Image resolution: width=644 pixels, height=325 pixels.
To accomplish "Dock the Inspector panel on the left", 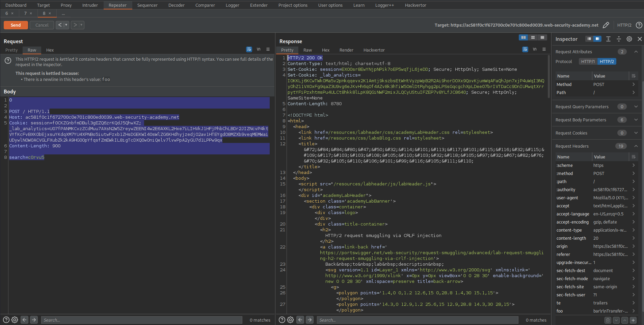I will click(x=589, y=39).
